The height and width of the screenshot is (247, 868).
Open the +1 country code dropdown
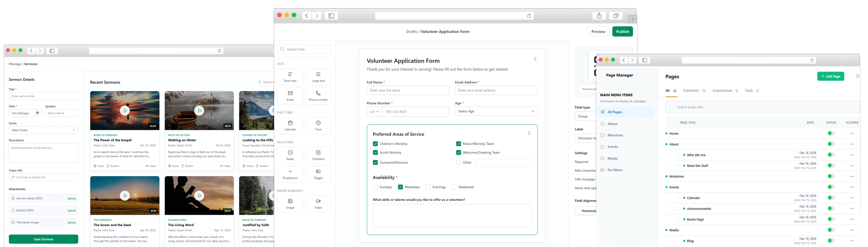click(x=374, y=112)
